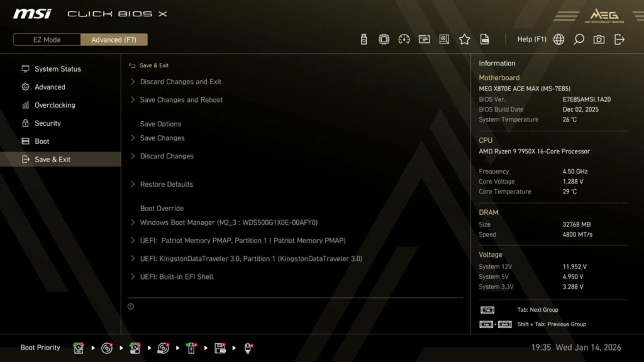Image resolution: width=644 pixels, height=362 pixels.
Task: Expand Patriot Memory PMAP UEFI entry chevron
Action: point(133,241)
